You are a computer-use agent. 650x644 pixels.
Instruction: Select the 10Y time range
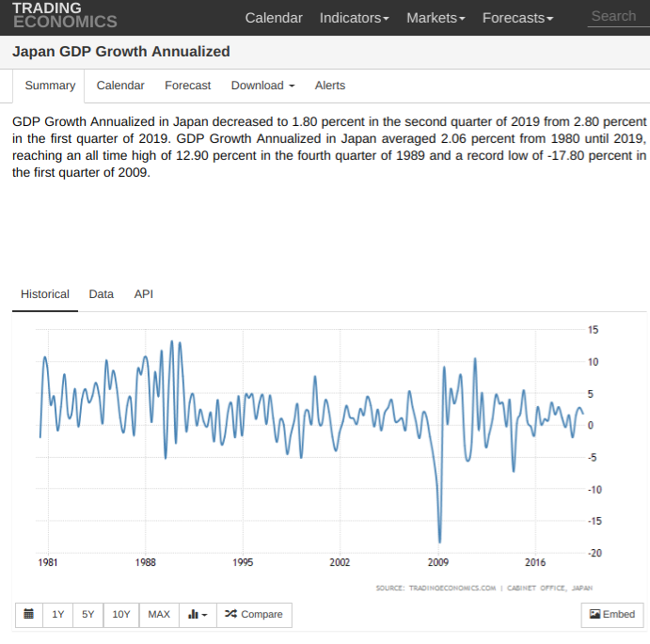121,614
